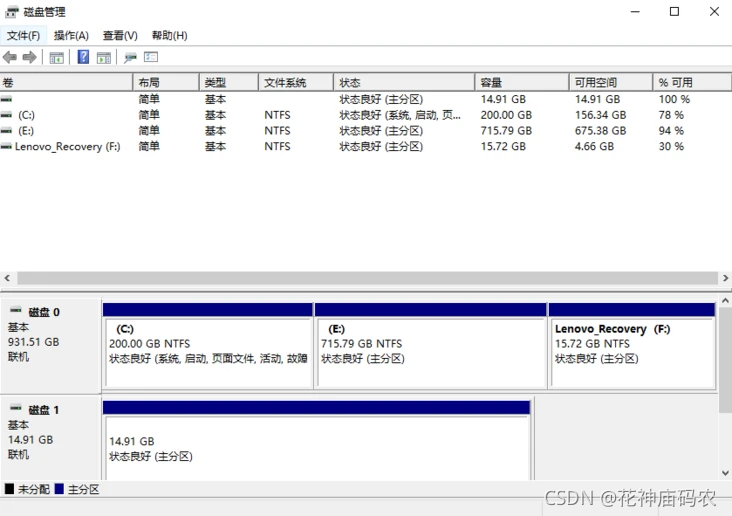Show or hide the console tree icon
The image size is (732, 516).
tap(56, 58)
